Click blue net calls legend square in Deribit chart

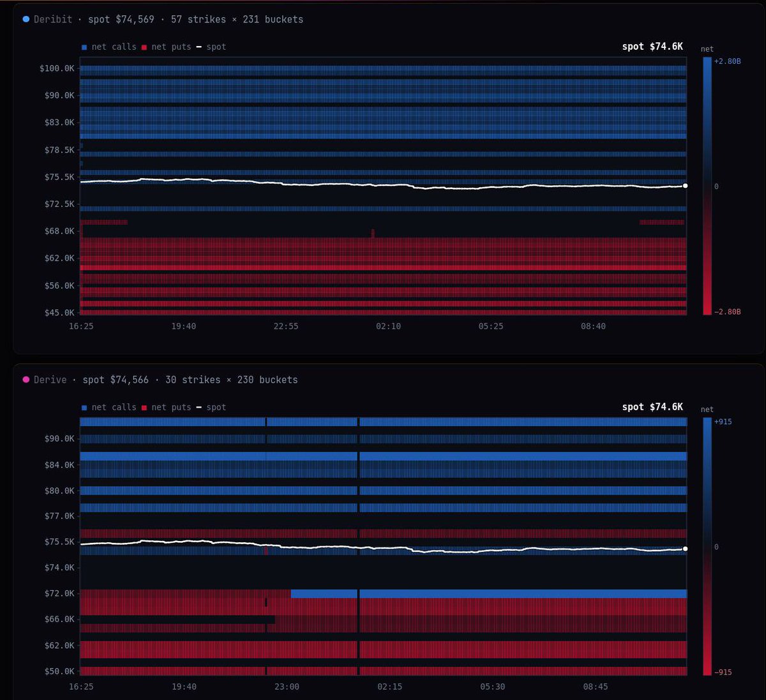(x=84, y=47)
